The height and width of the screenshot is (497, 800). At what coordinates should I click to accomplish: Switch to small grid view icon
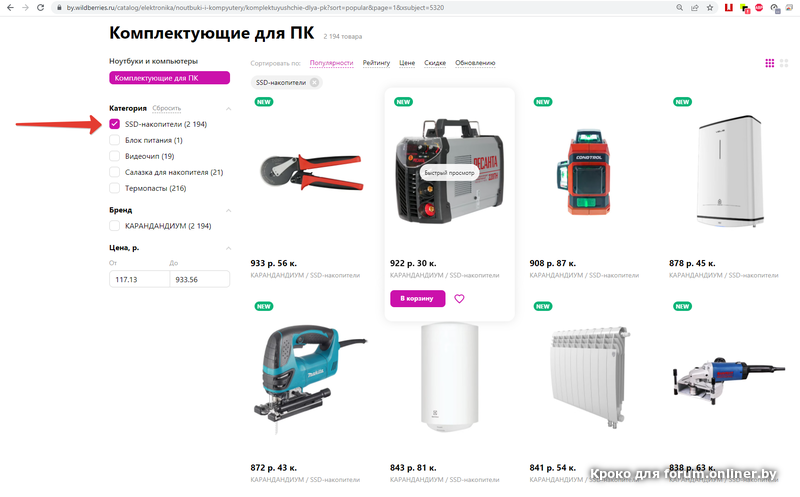769,63
